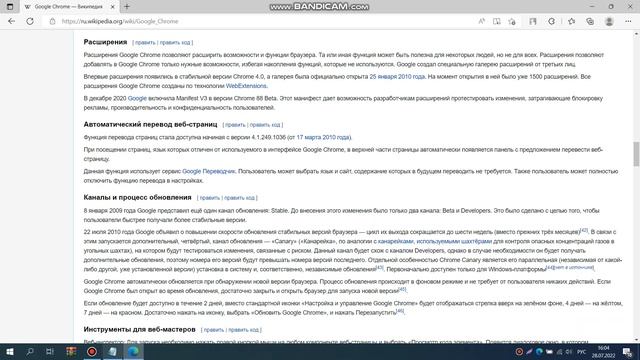Open the network tray icon
This screenshot has width=640, height=360.
point(559,352)
